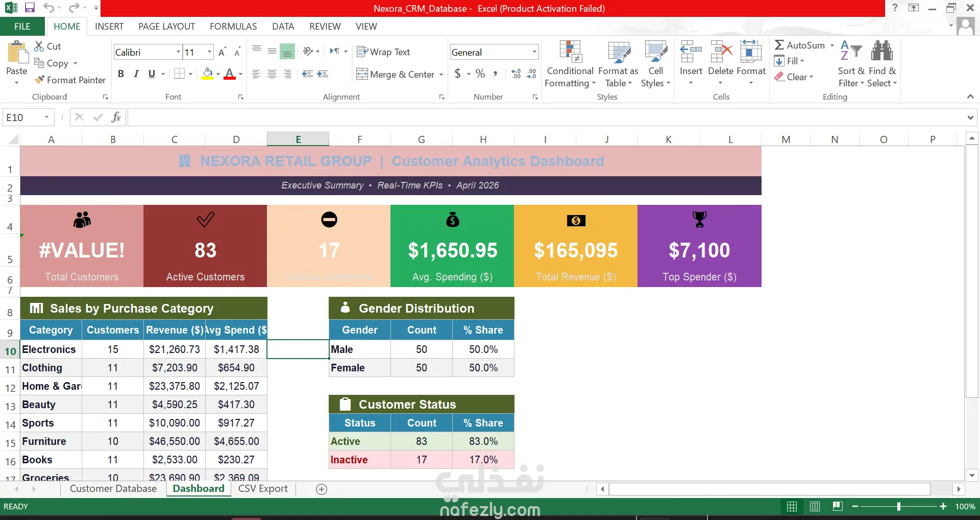The width and height of the screenshot is (980, 520).
Task: Apply Accounting dollar number format
Action: point(458,74)
